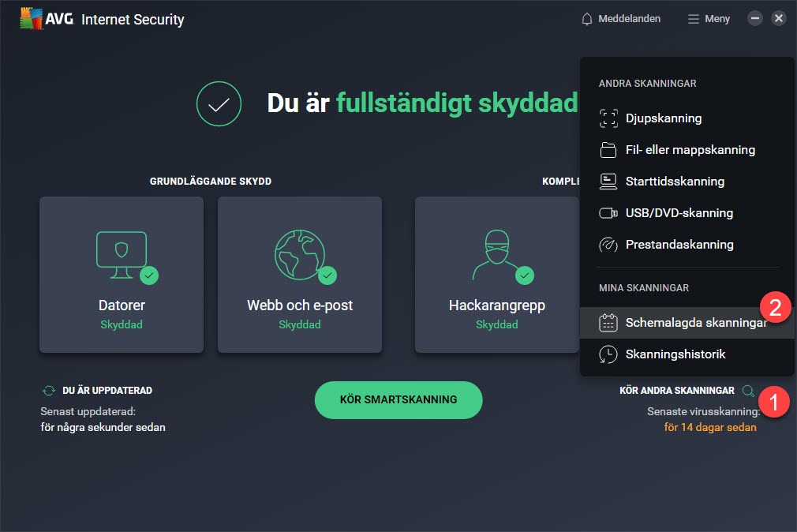Open Skanningshistorik
The image size is (797, 532).
click(687, 354)
